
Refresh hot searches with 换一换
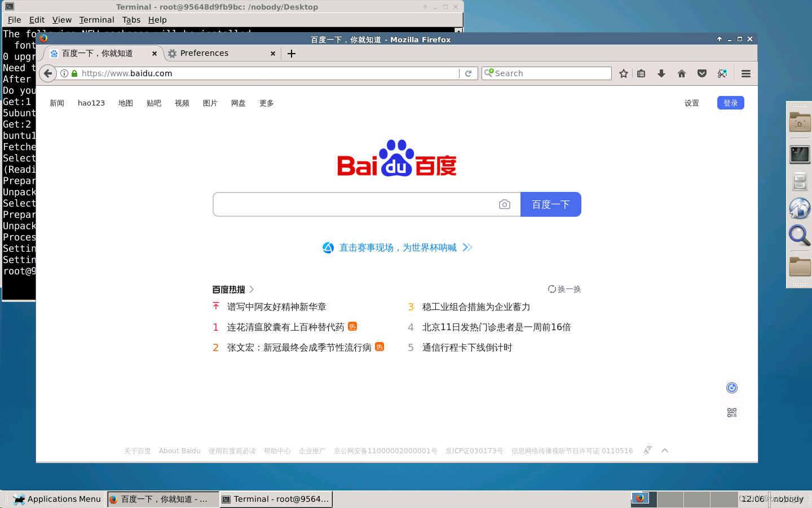564,289
